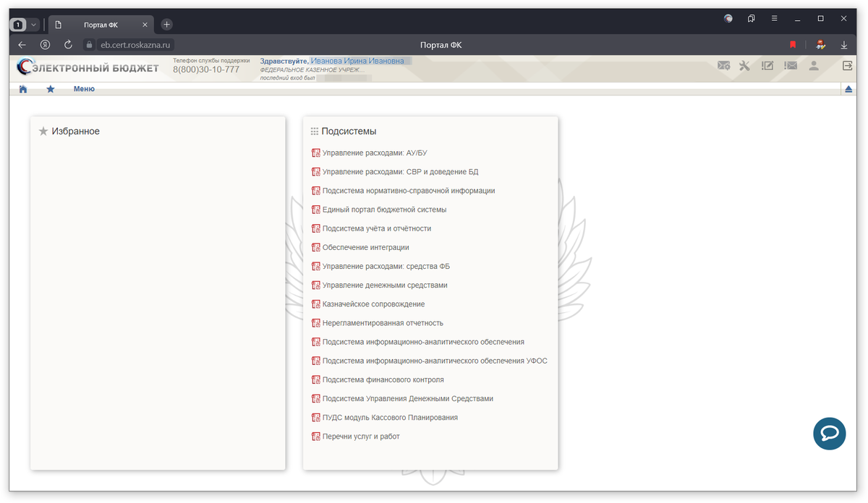Expand the tab list chevron next to the tab counter
The width and height of the screenshot is (868, 503).
(33, 25)
